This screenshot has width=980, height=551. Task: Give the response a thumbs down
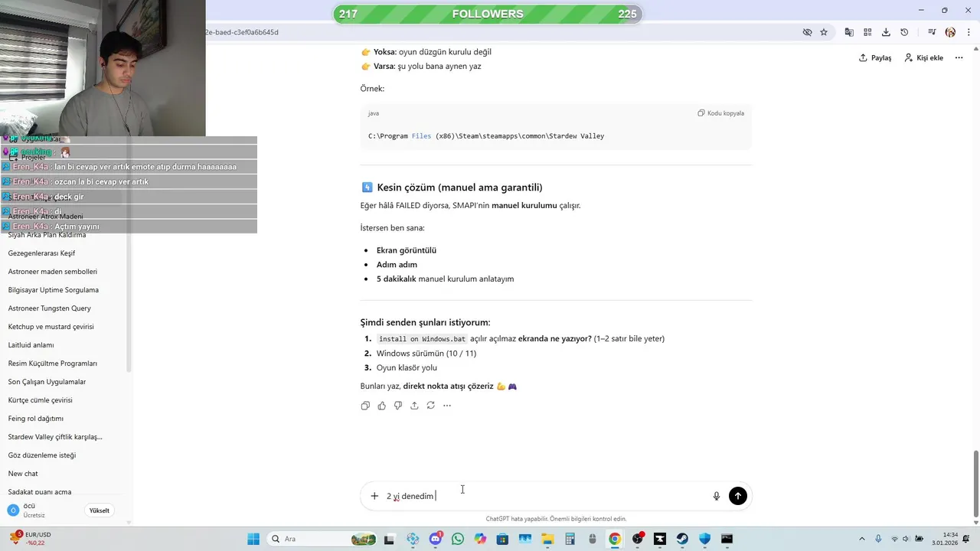398,406
